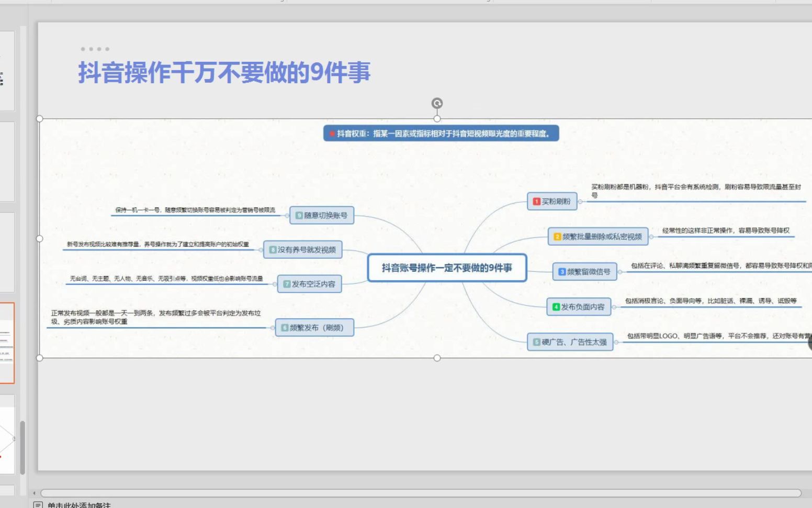The width and height of the screenshot is (812, 508).
Task: Click the node 8 没有养号就发视频
Action: [x=303, y=250]
